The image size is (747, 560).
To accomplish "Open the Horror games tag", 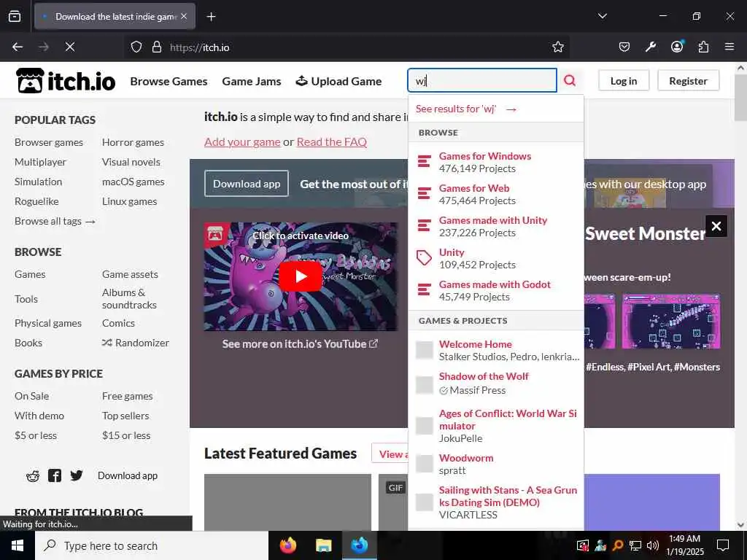I will 133,142.
